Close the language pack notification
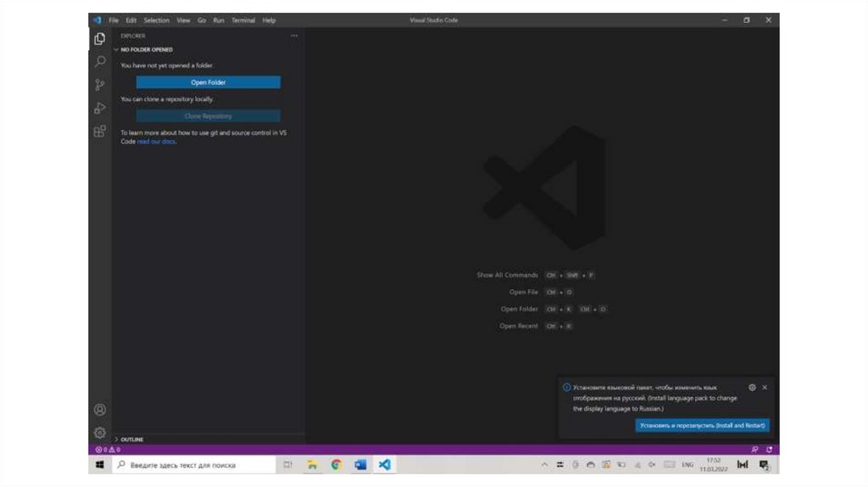Image resolution: width=868 pixels, height=487 pixels. point(765,388)
